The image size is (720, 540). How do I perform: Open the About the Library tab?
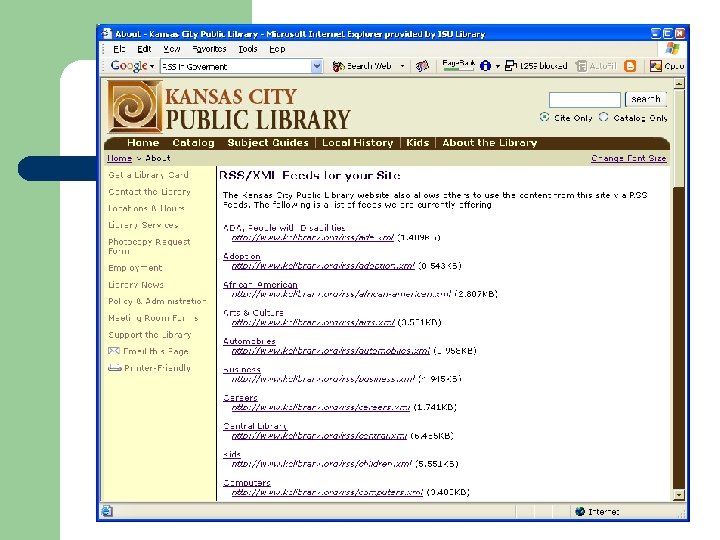pyautogui.click(x=489, y=143)
